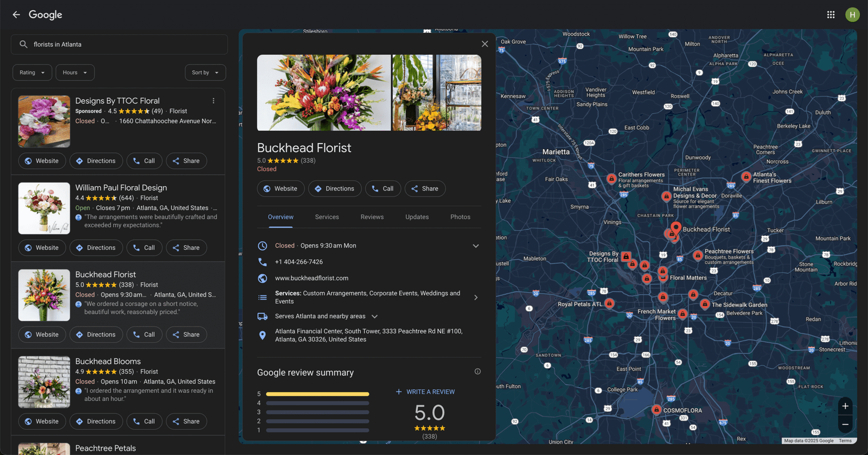This screenshot has height=455, width=868.
Task: Call William Paul Floral Design
Action: point(144,248)
